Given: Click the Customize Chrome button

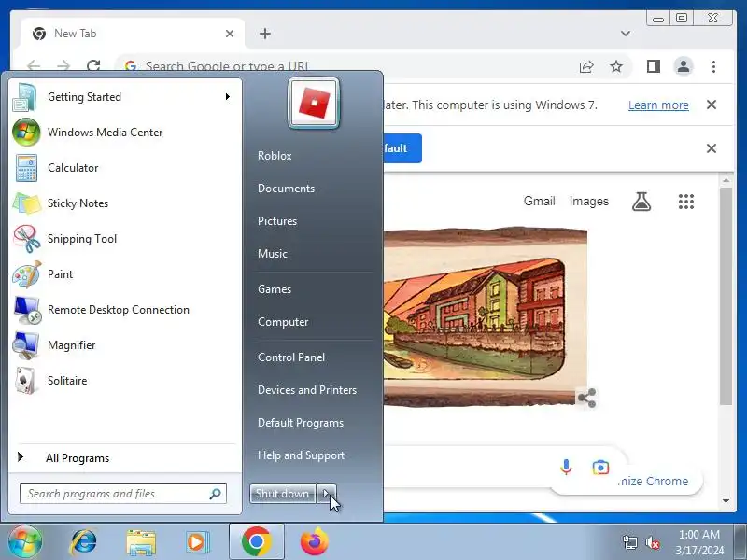Looking at the screenshot, I should coord(653,481).
